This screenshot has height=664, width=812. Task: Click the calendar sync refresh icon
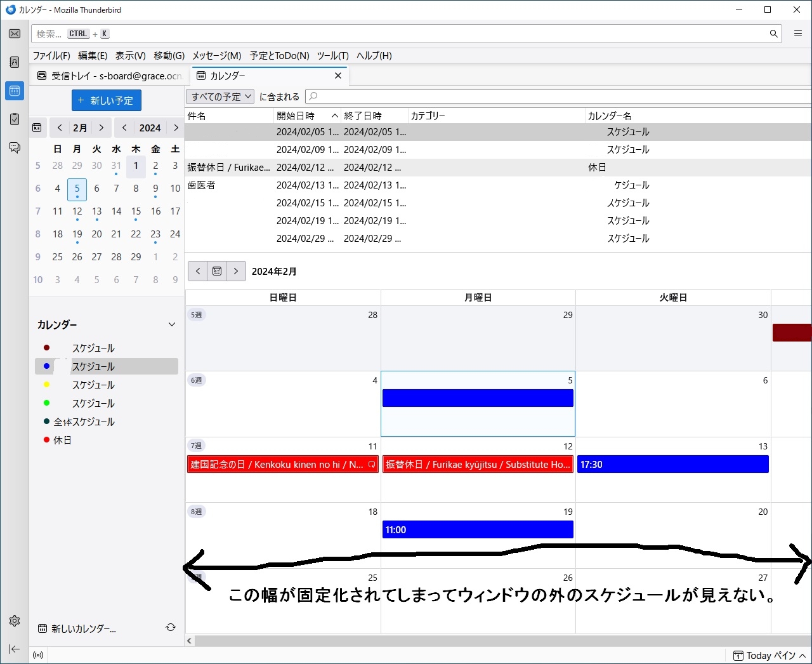point(171,628)
